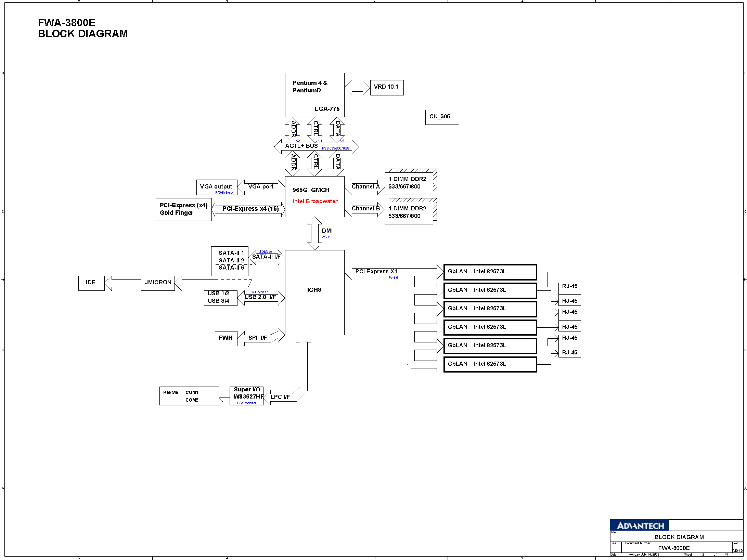Click the LPC I/F arrow label
This screenshot has width=747, height=560.
pos(280,397)
